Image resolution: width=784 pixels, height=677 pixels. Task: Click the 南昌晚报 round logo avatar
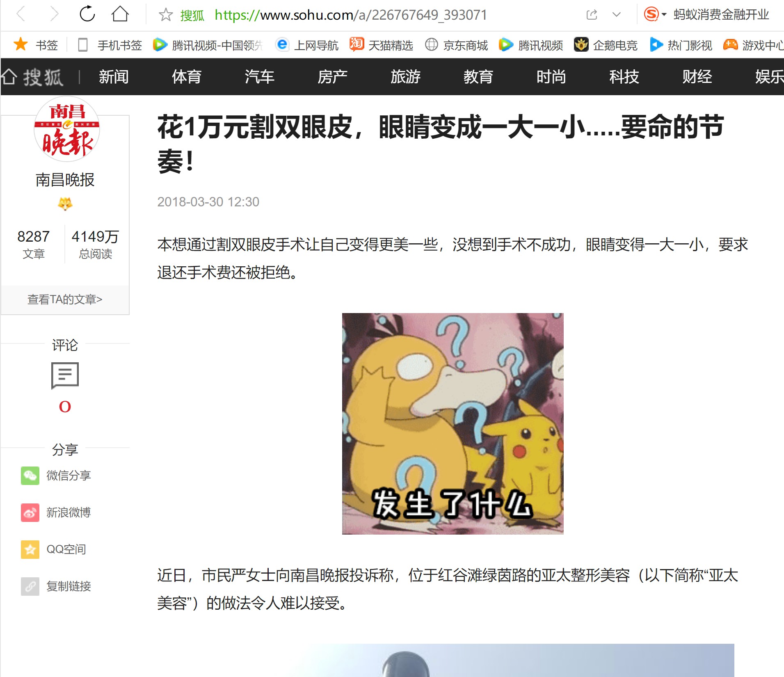(x=66, y=129)
